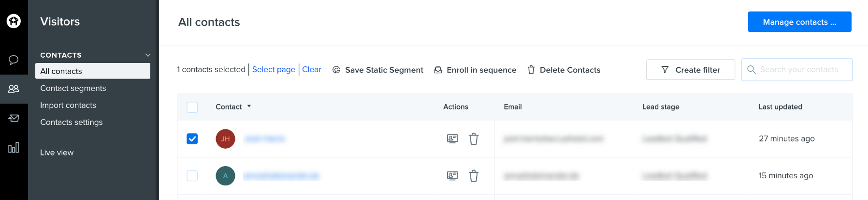Open the email campaigns envelope icon

(14, 118)
